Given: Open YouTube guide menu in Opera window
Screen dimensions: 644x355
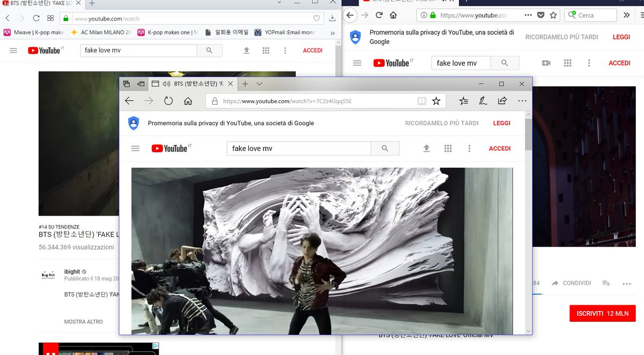Looking at the screenshot, I should click(x=13, y=50).
